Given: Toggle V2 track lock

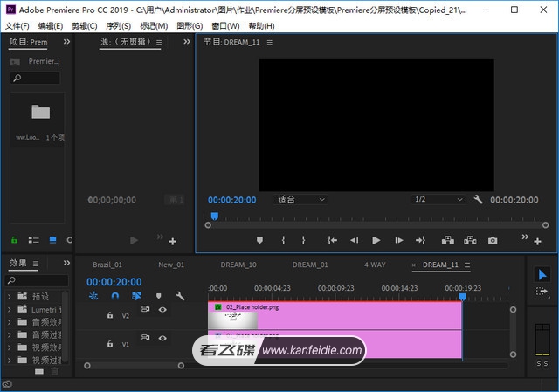Looking at the screenshot, I should tap(110, 315).
